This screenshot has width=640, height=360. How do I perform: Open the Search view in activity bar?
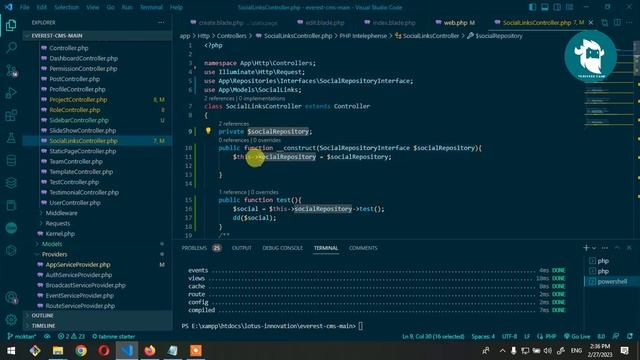(x=11, y=48)
